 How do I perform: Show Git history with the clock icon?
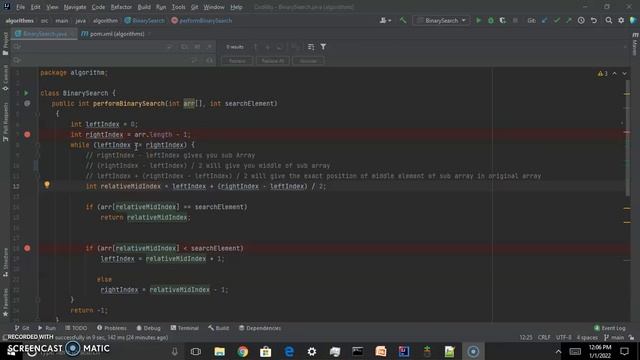pyautogui.click(x=581, y=20)
